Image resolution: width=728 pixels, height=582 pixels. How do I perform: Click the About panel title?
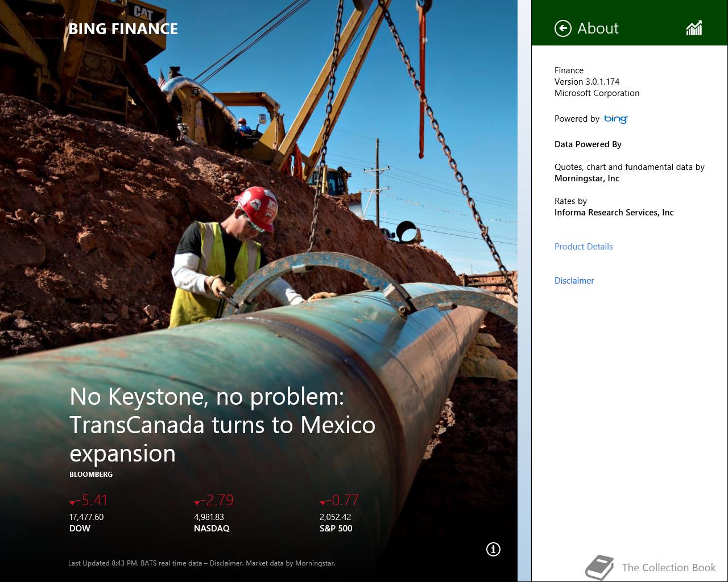click(598, 28)
